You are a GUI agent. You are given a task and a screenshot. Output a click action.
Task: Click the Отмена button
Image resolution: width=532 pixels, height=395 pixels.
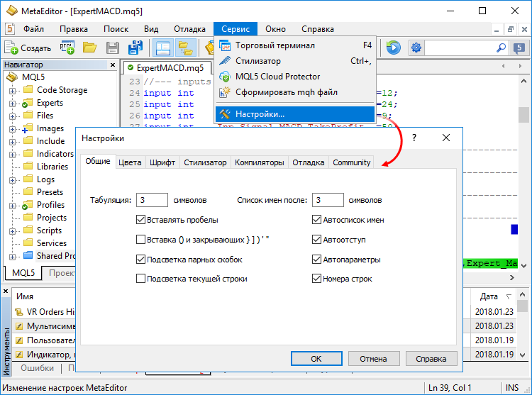(x=374, y=358)
